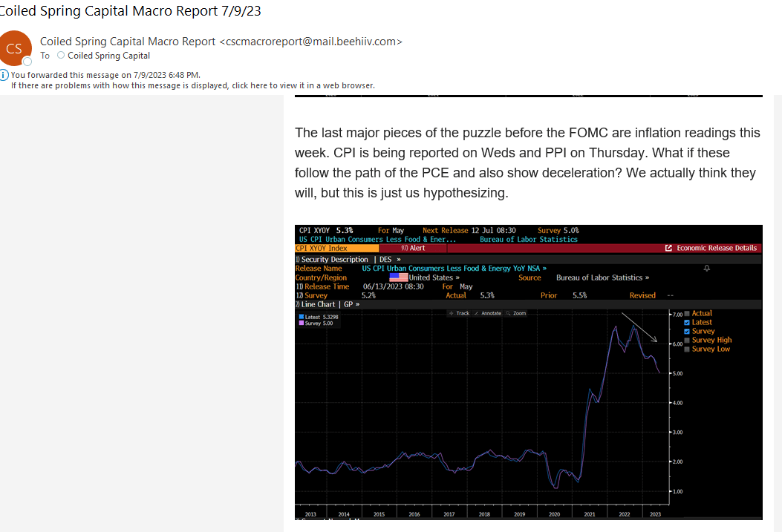The image size is (782, 532).
Task: Click the 06/13/2023 08:30 release time value
Action: tap(393, 287)
